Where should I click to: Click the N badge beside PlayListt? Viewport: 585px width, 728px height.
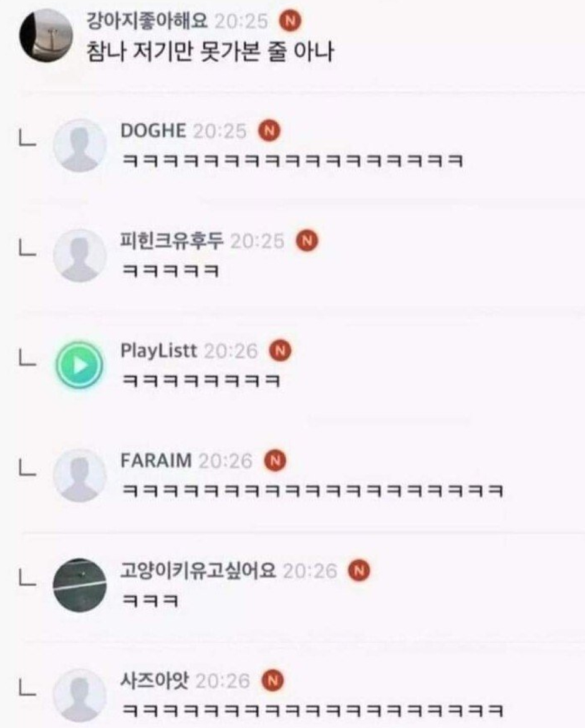(x=281, y=351)
